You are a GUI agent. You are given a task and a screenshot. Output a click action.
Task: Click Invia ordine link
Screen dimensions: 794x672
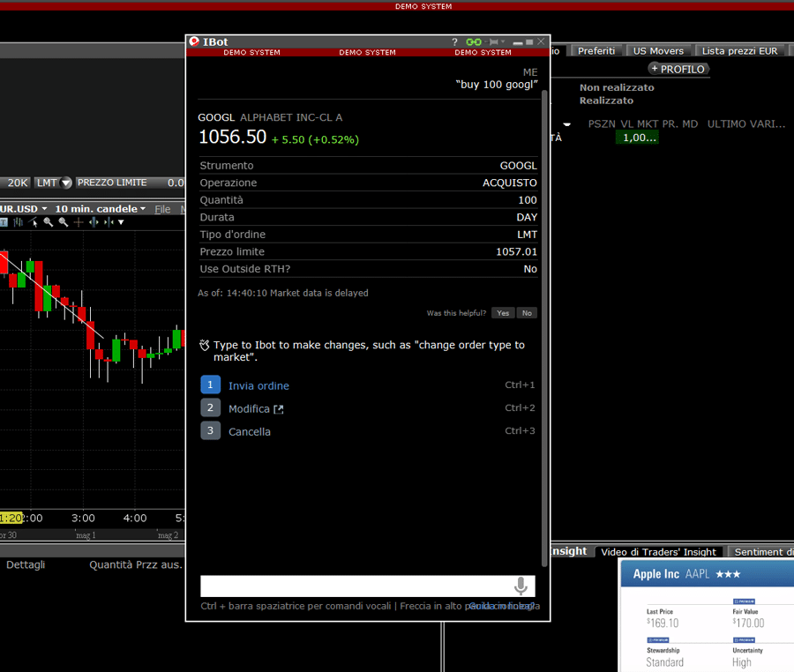click(x=258, y=385)
